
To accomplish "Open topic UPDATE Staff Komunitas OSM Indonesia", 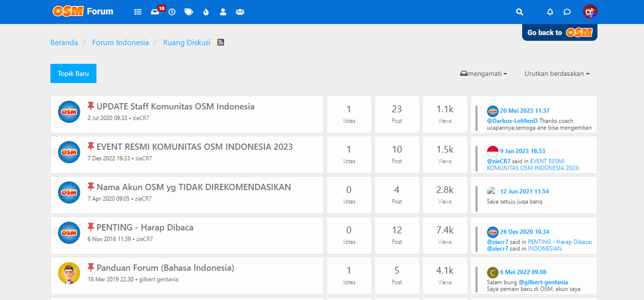I will (176, 106).
